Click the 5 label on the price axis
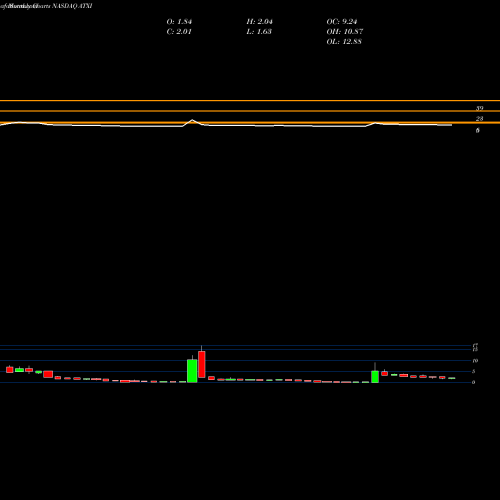 coord(473,371)
